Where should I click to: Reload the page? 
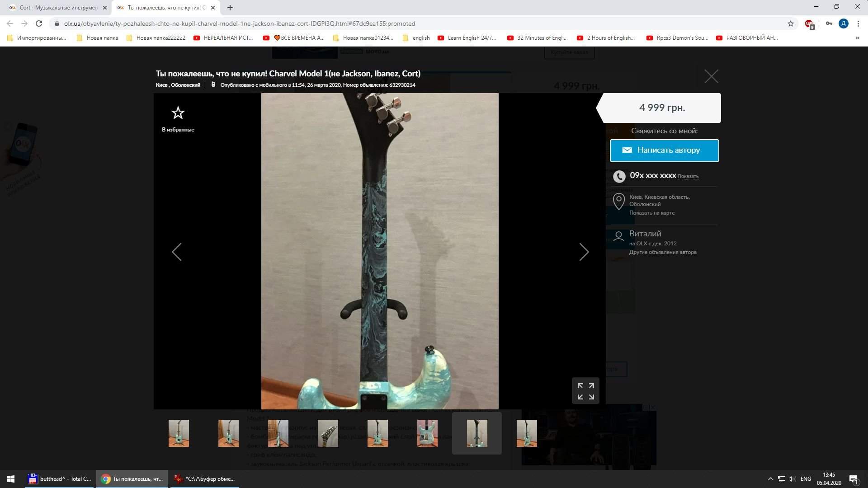(x=39, y=23)
